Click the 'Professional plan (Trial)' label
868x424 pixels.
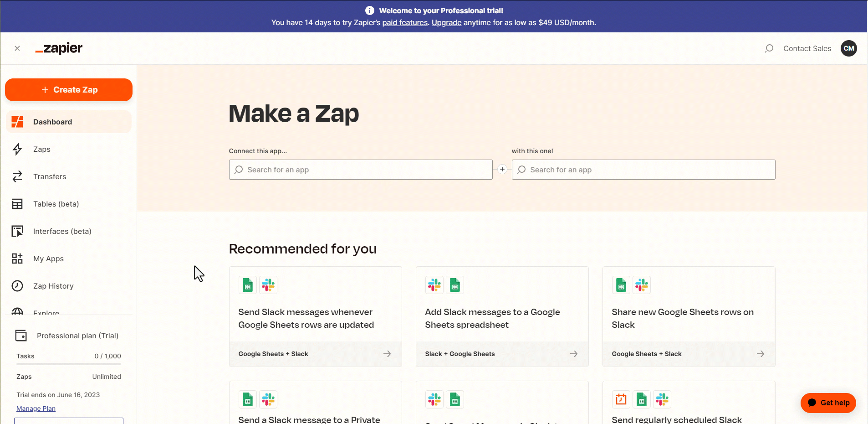[77, 336]
